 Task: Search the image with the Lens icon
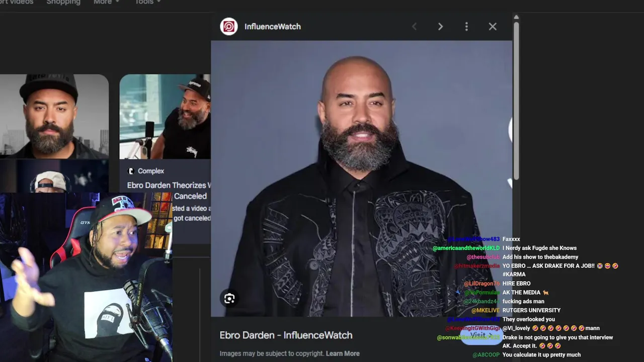point(229,299)
